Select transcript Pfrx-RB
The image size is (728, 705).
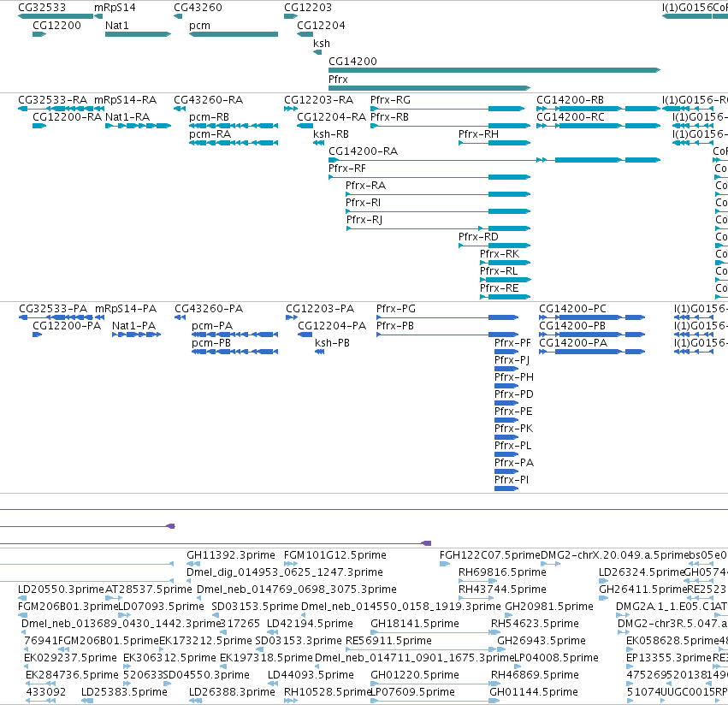point(450,126)
